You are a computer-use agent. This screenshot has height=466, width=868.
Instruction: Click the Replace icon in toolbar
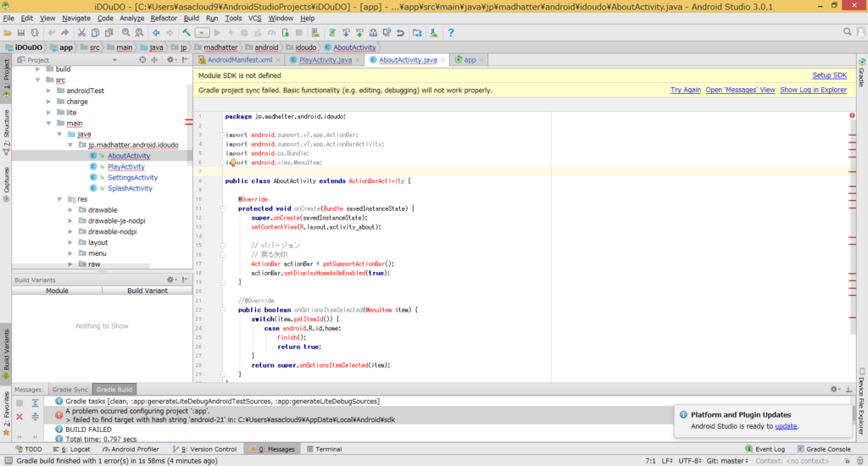click(140, 33)
